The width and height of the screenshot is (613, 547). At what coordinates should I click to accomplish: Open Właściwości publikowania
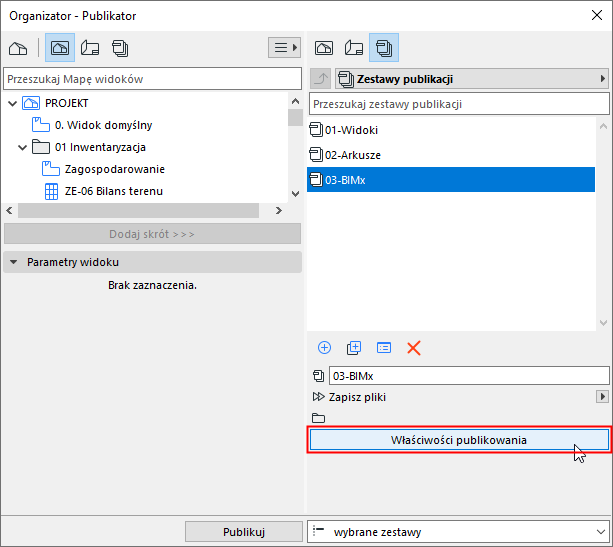click(459, 440)
